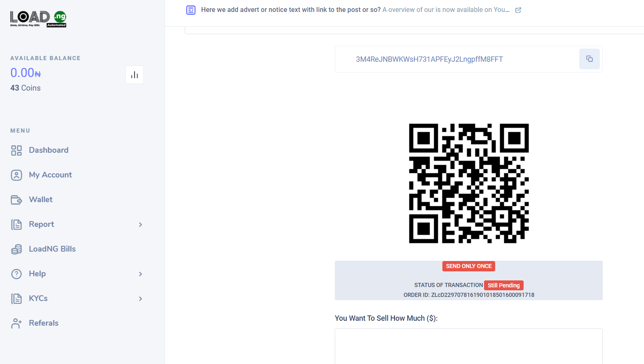
Task: Click the Dashboard grid icon
Action: (x=16, y=150)
